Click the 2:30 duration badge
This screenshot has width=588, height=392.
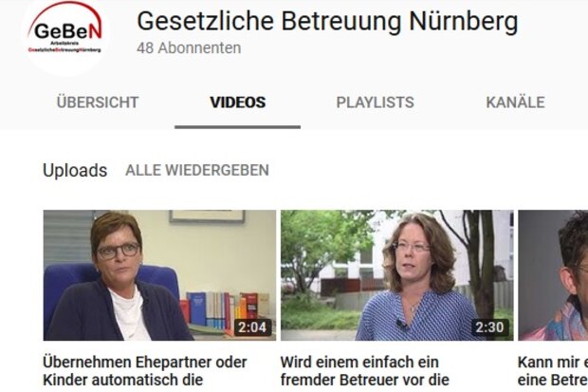(489, 327)
